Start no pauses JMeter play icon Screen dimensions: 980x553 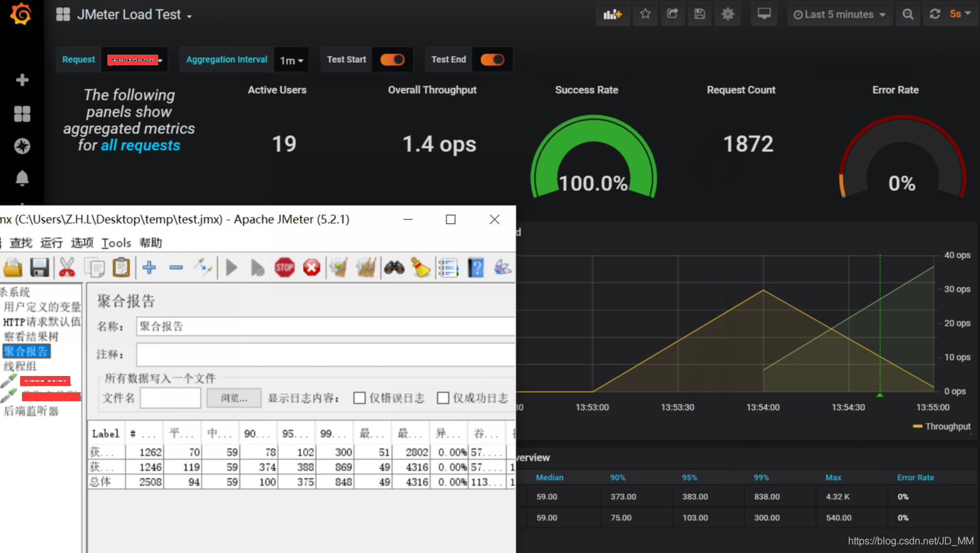coord(257,267)
